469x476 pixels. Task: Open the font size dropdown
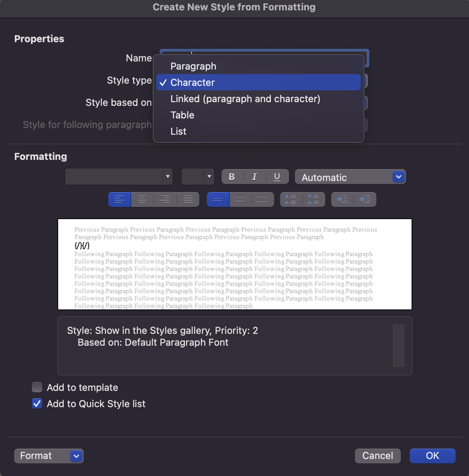coord(209,177)
